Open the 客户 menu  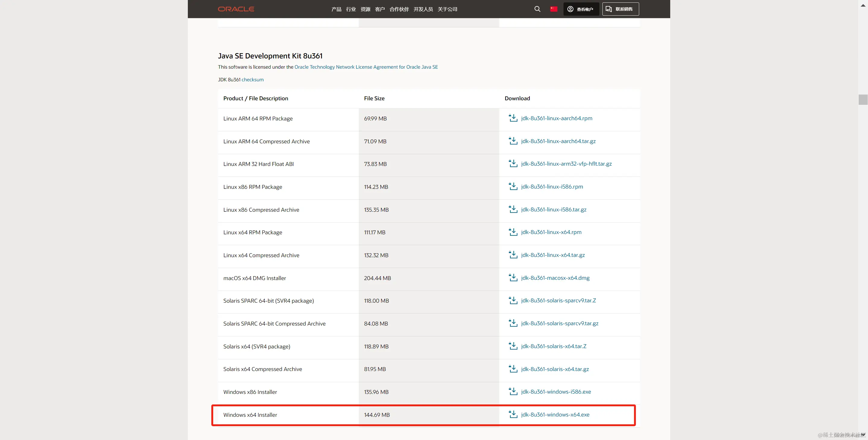[380, 9]
